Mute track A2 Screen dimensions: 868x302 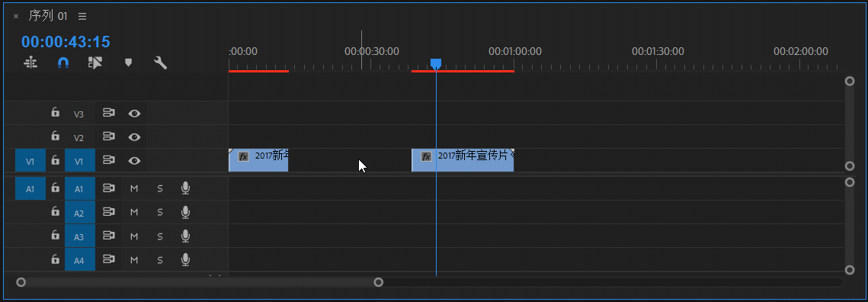pyautogui.click(x=134, y=212)
